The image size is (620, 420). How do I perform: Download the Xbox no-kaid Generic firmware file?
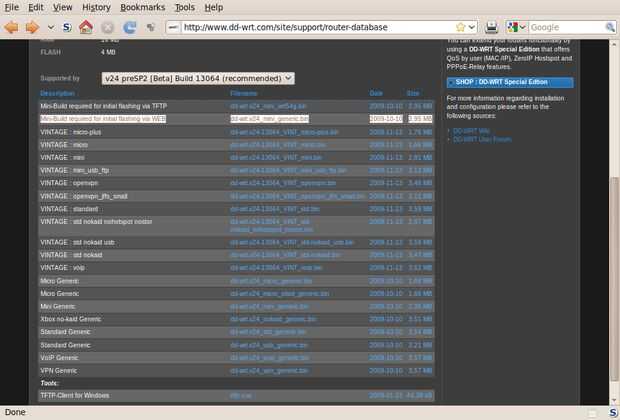[x=273, y=319]
